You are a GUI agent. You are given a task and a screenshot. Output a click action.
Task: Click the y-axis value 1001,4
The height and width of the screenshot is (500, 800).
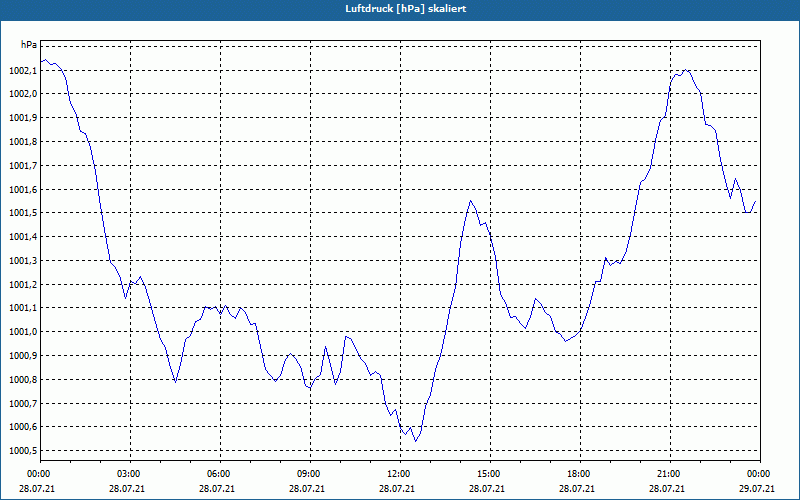23,237
